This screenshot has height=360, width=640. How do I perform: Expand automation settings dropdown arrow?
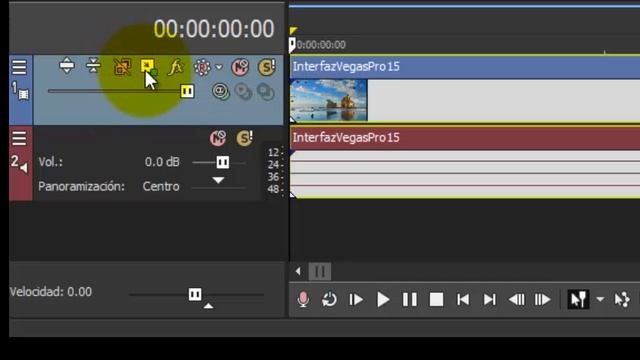point(219,67)
